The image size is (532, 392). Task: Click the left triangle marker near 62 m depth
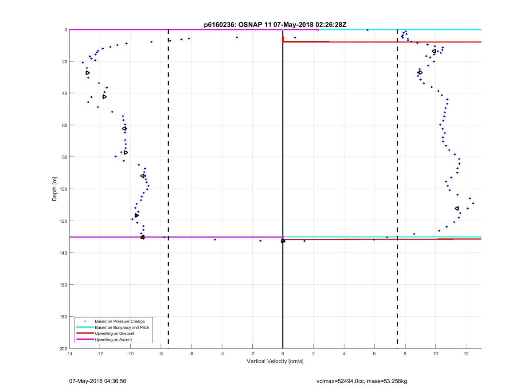pos(125,128)
